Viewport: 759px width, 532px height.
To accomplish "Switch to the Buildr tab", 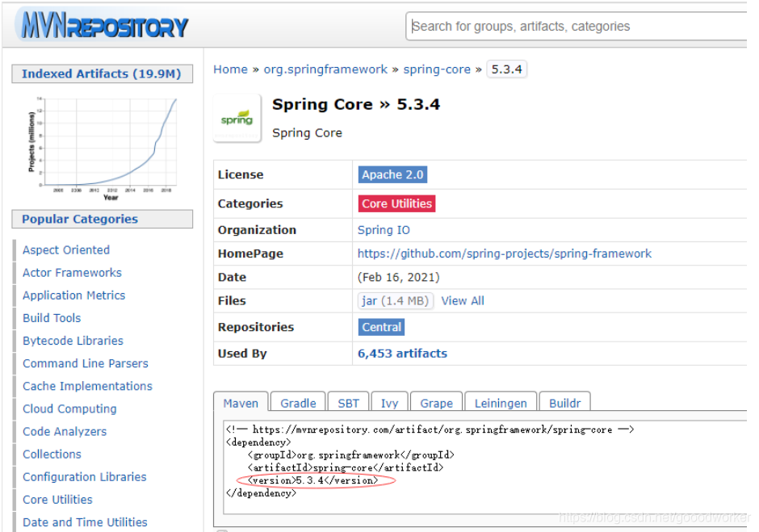I will click(x=564, y=403).
